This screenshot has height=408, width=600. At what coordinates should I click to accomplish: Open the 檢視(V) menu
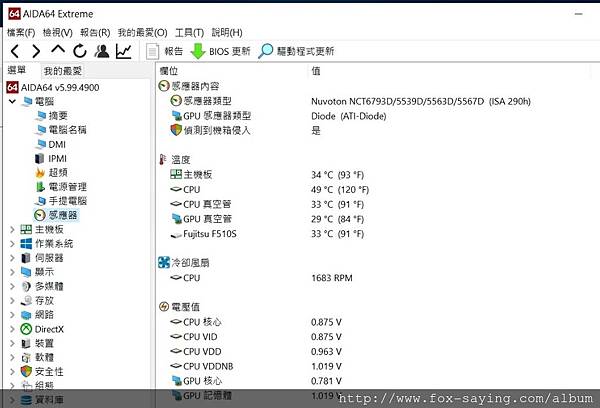pos(57,33)
